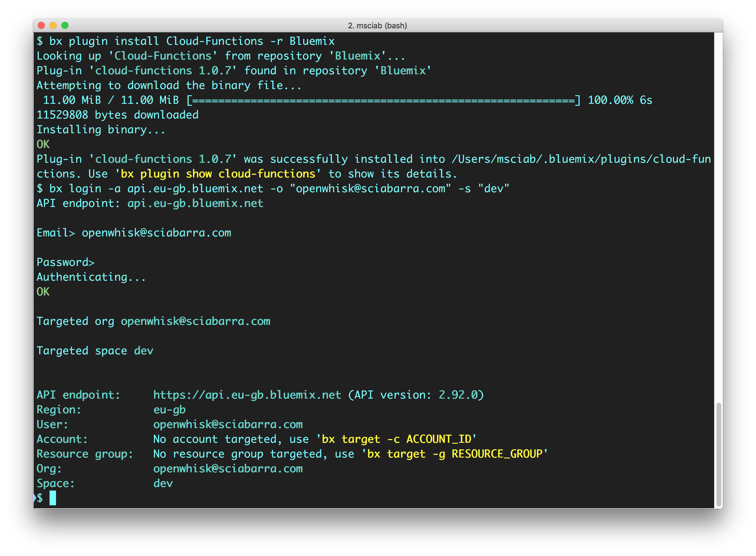Click the download progress bar at 100.00%
This screenshot has width=756, height=556.
tap(384, 100)
